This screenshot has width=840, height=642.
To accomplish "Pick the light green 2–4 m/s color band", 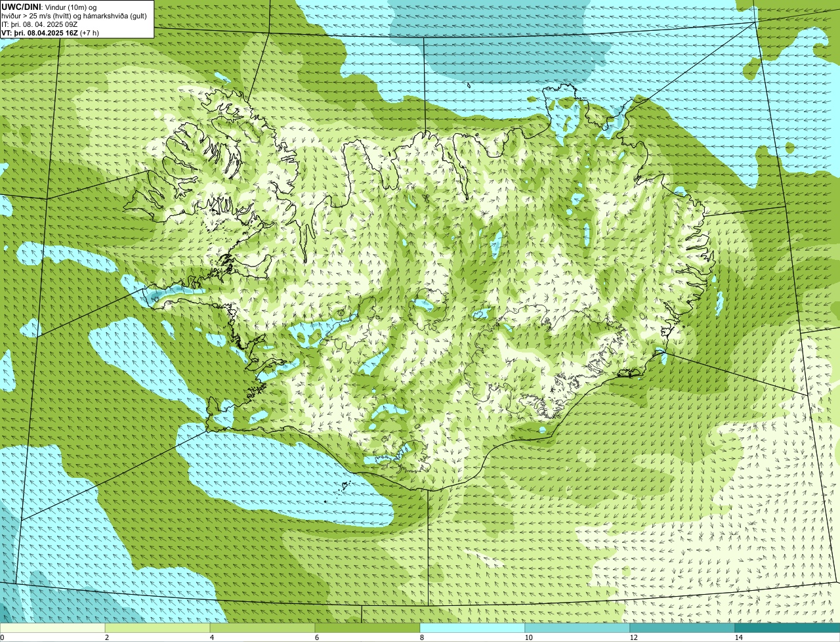I will [157, 628].
